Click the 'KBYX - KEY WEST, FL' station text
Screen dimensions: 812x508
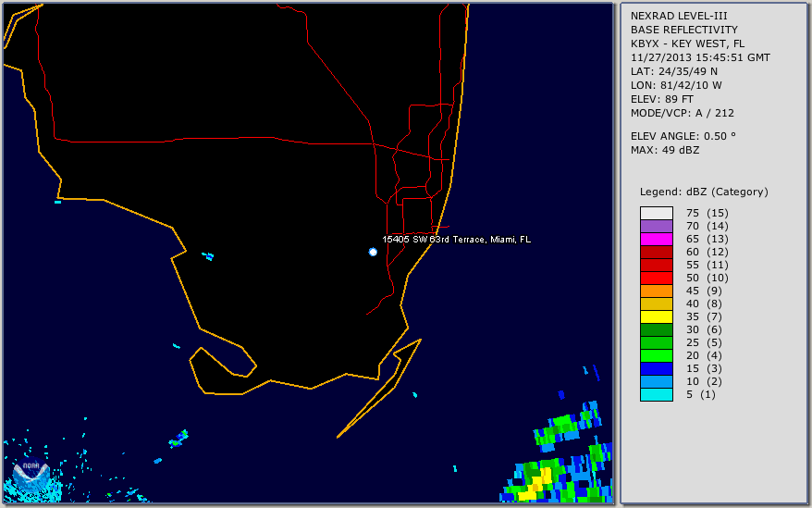(688, 43)
